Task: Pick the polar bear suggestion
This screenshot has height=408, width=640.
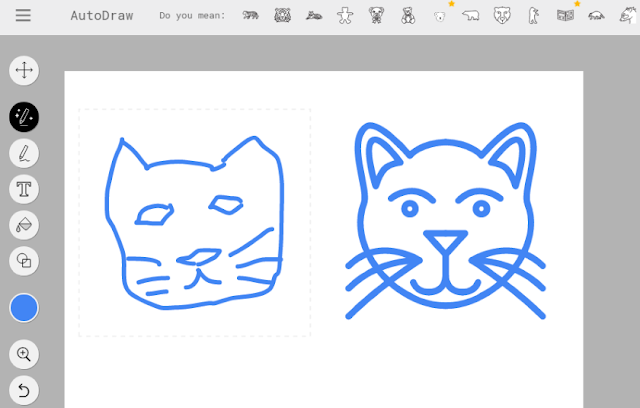Action: (x=471, y=16)
